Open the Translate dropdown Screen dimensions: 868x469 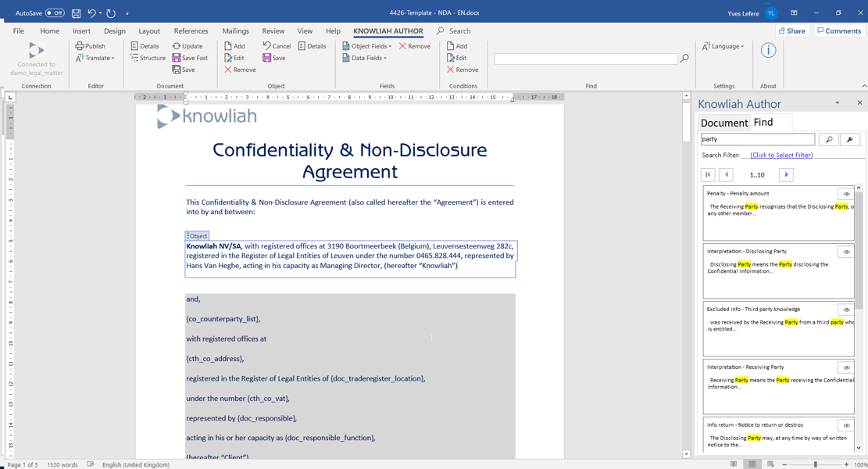pos(95,58)
